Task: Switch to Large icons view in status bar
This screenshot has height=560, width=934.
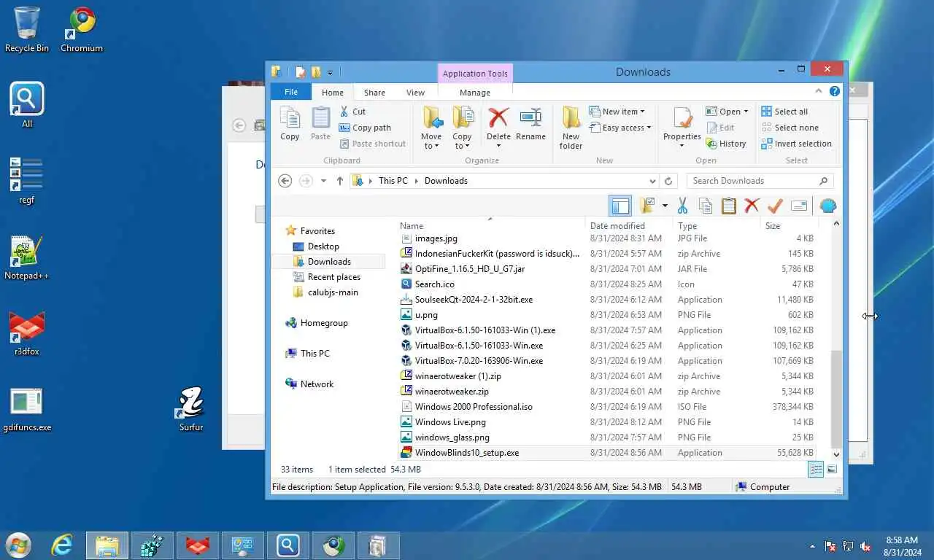Action: [832, 470]
